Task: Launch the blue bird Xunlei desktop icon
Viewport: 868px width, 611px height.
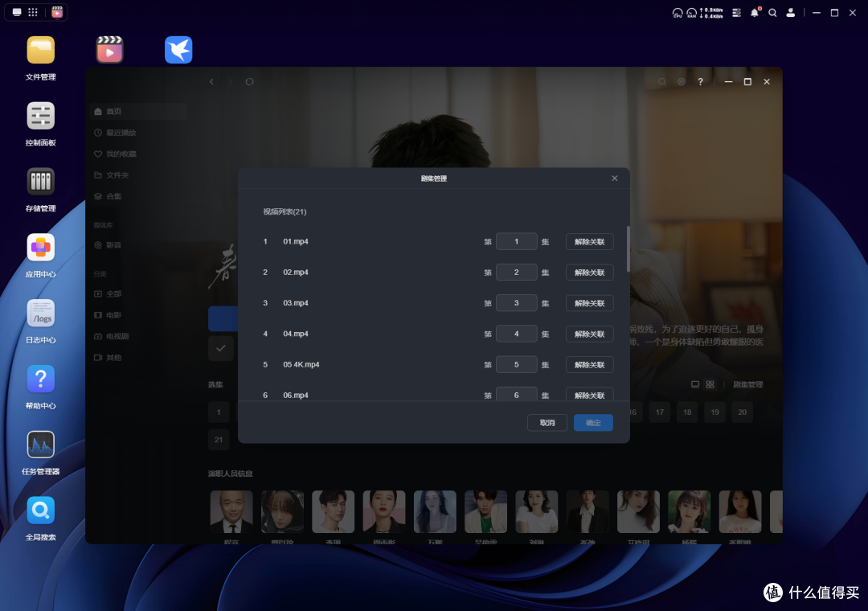Action: click(178, 50)
